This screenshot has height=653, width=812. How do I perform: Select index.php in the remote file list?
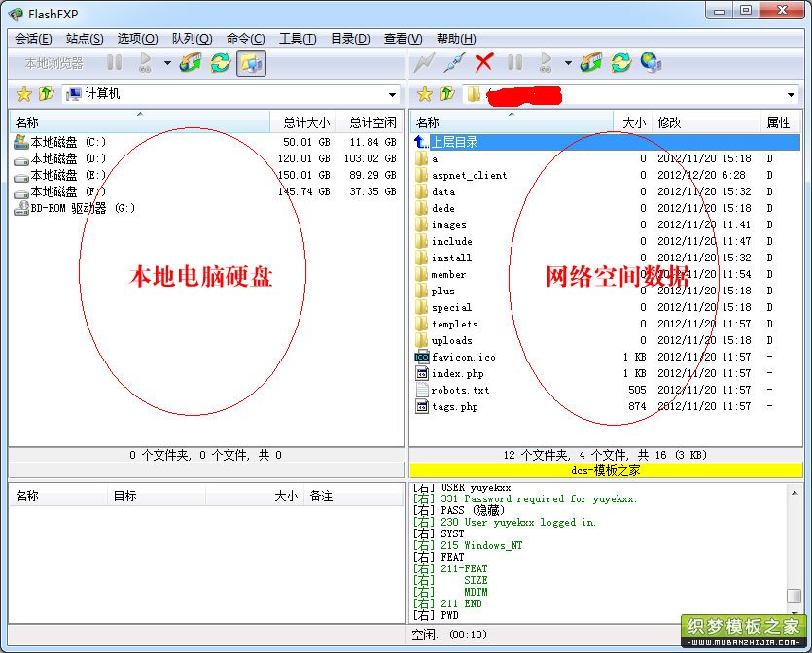pos(457,373)
